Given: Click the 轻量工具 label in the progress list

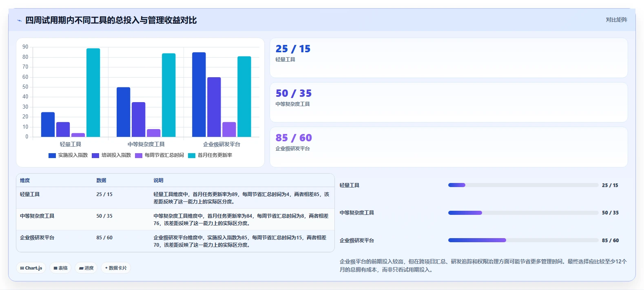Looking at the screenshot, I should 350,185.
